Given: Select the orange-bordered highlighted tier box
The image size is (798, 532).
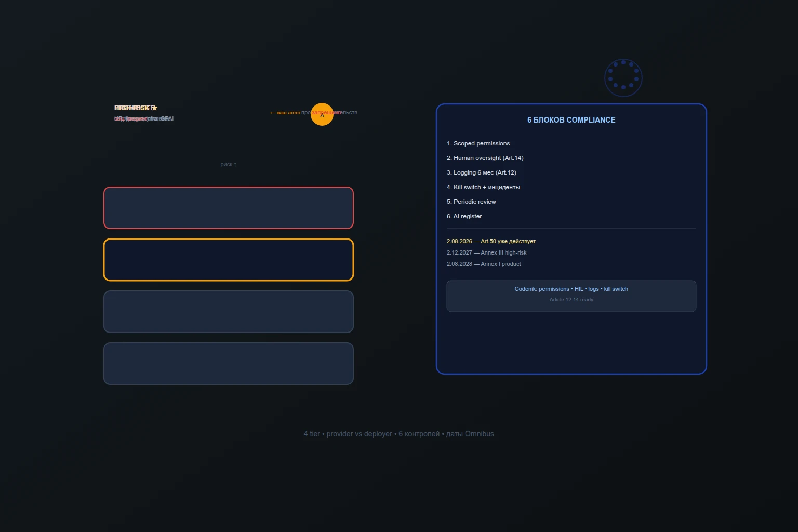Looking at the screenshot, I should [x=229, y=260].
